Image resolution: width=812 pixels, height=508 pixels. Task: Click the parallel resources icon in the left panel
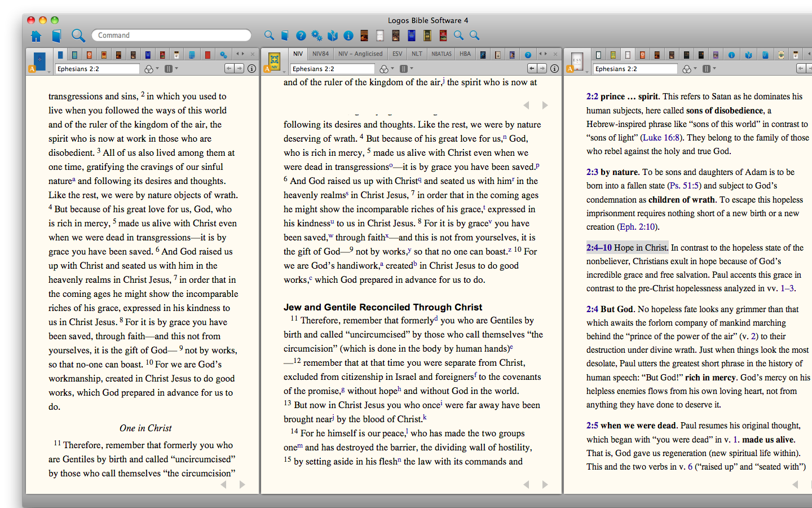tap(148, 68)
